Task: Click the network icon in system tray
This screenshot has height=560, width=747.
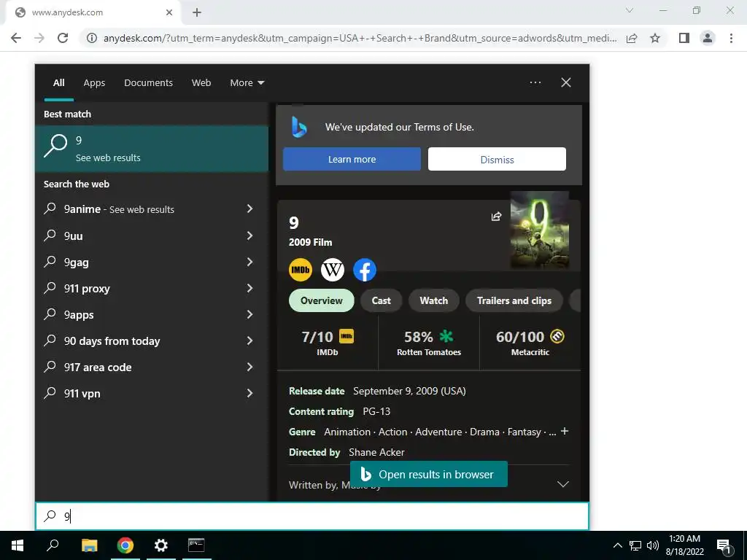Action: pos(635,545)
